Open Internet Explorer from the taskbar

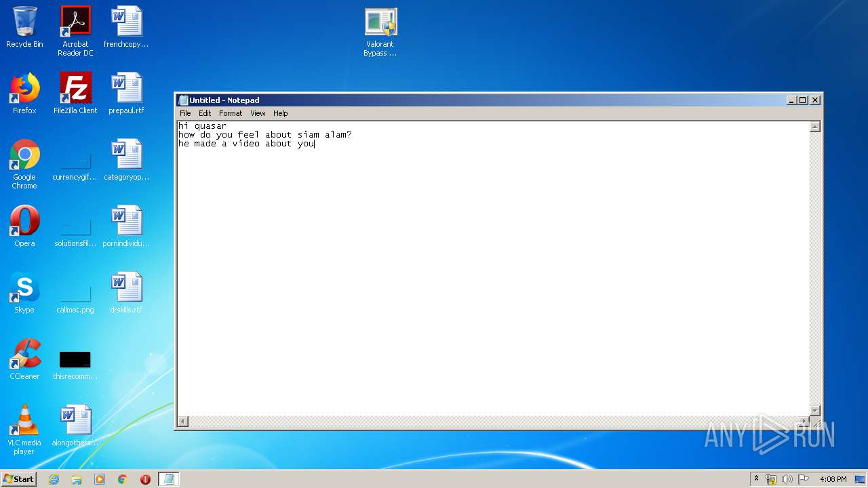pos(54,479)
